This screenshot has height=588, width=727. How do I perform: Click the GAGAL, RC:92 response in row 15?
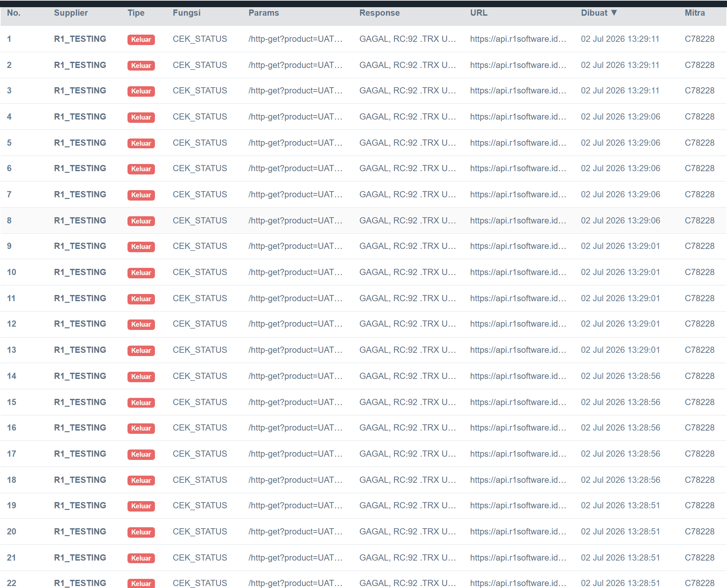[408, 402]
